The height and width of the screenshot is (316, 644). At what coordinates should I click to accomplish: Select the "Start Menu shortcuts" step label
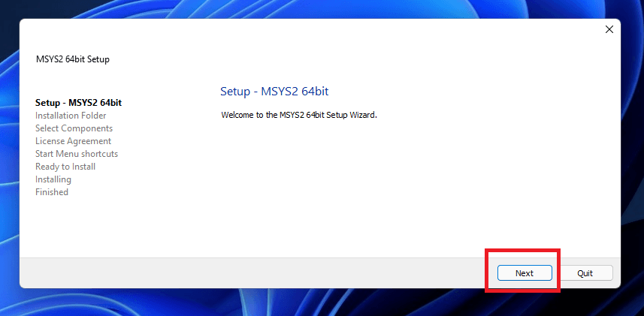(x=77, y=153)
